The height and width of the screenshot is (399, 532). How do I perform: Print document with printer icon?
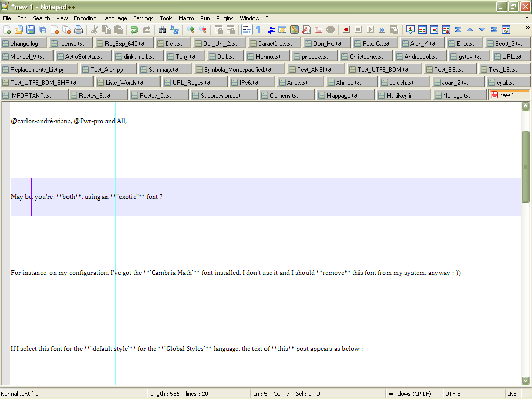78,30
